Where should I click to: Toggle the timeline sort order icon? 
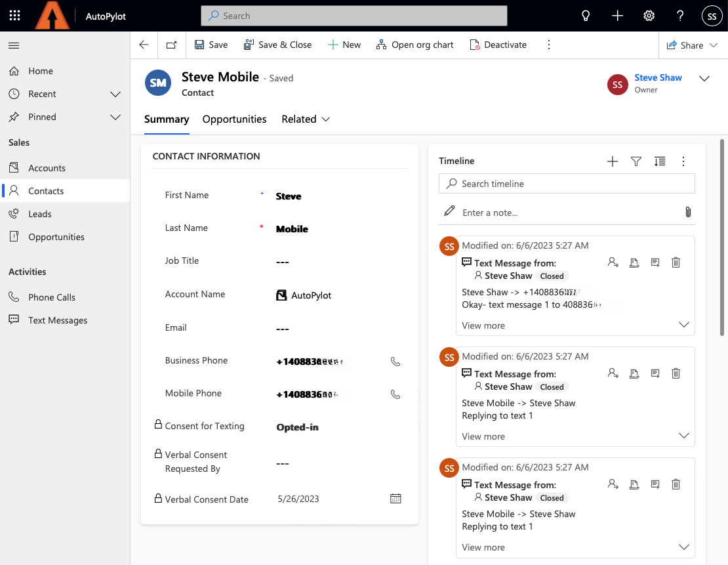(659, 161)
